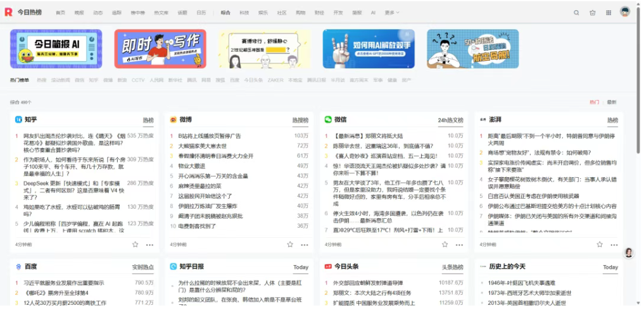Open 'B站将上线播放页暂停广告' Weibo item
Image resolution: width=644 pixels, height=315 pixels.
[210, 136]
